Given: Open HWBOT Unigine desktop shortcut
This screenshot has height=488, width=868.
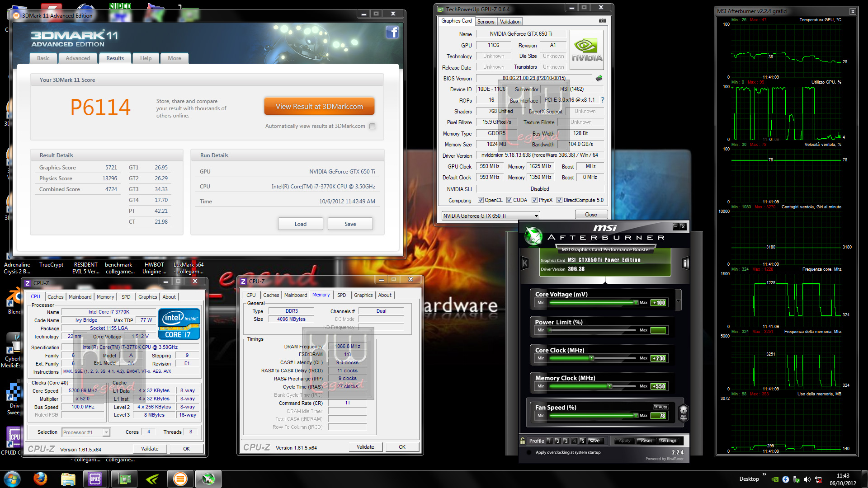Looking at the screenshot, I should click(154, 268).
